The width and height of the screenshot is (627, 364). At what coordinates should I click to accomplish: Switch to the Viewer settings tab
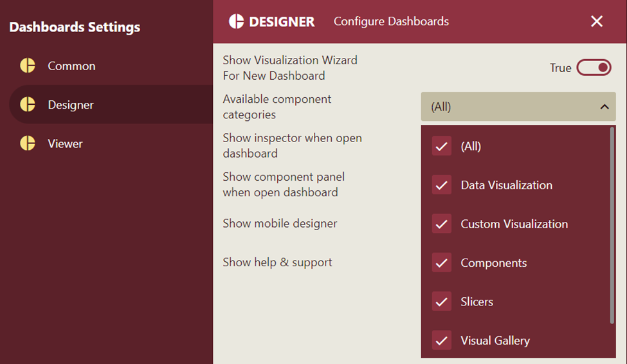[65, 143]
